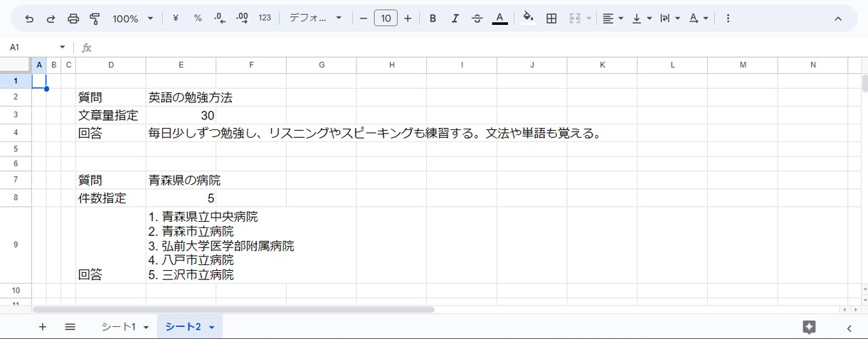Viewport: 868px width, 339px height.
Task: Switch to the シート1 tab
Action: (118, 327)
